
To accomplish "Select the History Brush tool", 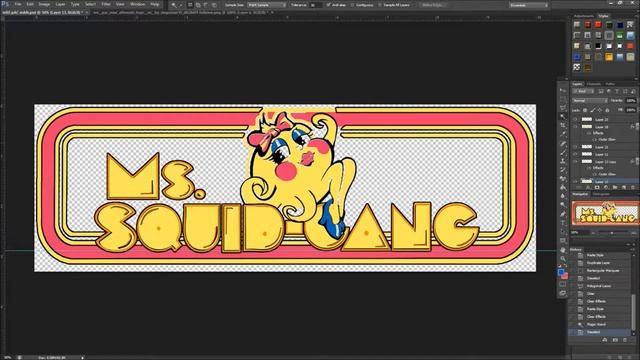I will tap(563, 170).
